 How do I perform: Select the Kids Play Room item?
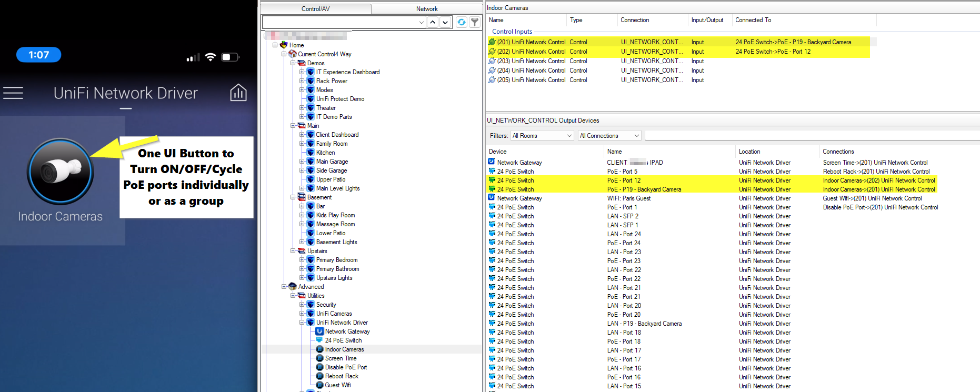pyautogui.click(x=335, y=215)
